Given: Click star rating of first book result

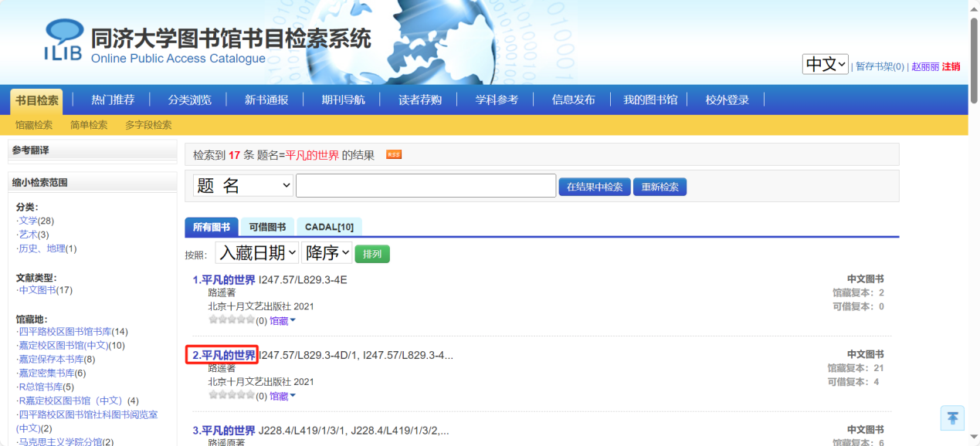Looking at the screenshot, I should click(231, 320).
